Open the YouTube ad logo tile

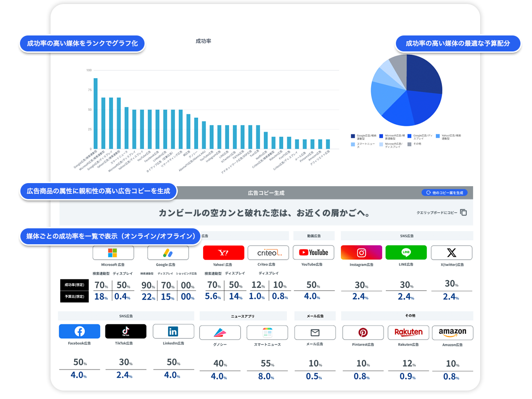click(x=313, y=253)
